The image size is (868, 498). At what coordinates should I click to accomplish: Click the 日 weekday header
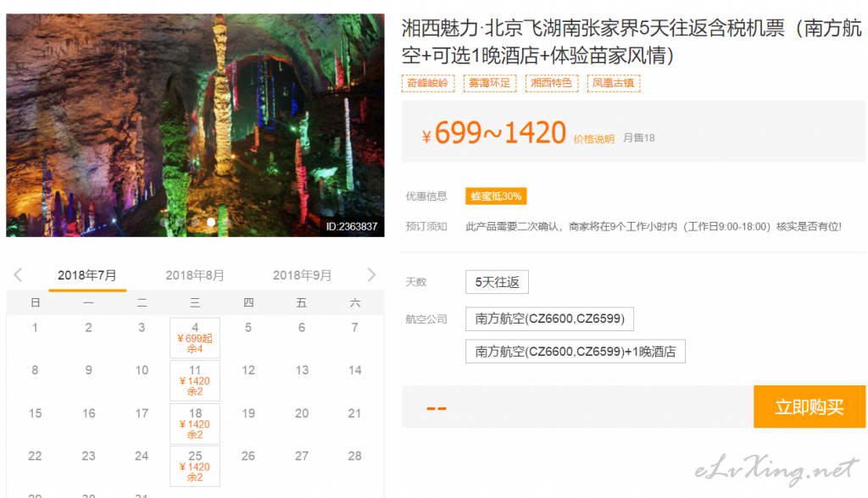[x=36, y=302]
